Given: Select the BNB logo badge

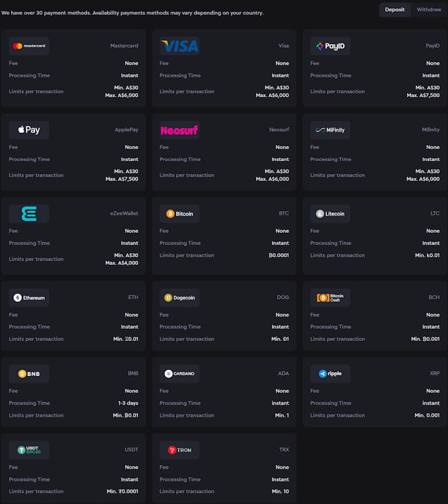Looking at the screenshot, I should (x=29, y=374).
